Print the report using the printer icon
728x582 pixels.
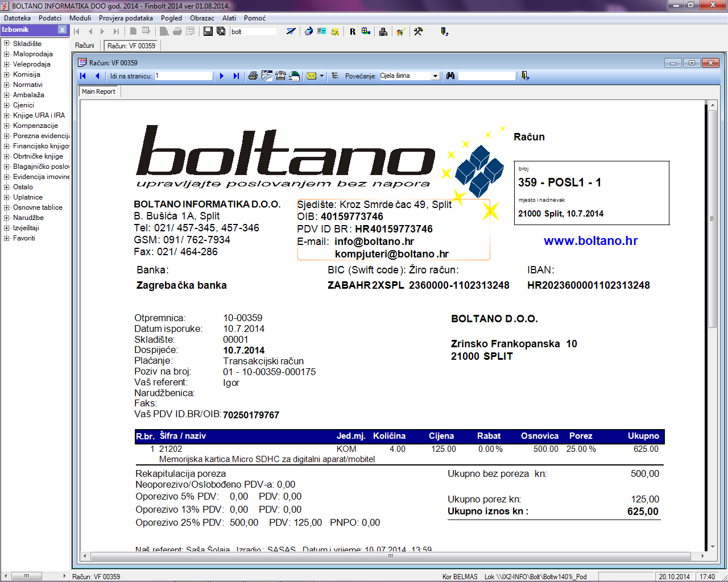tap(253, 76)
